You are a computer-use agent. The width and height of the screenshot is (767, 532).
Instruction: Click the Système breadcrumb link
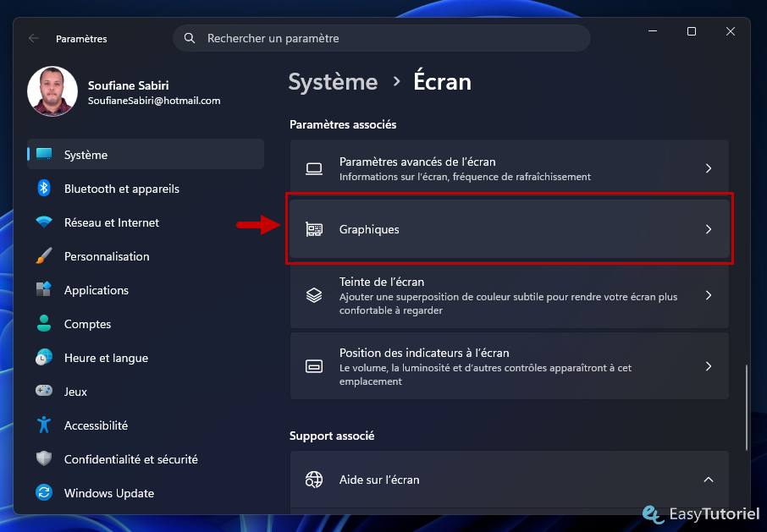[333, 81]
